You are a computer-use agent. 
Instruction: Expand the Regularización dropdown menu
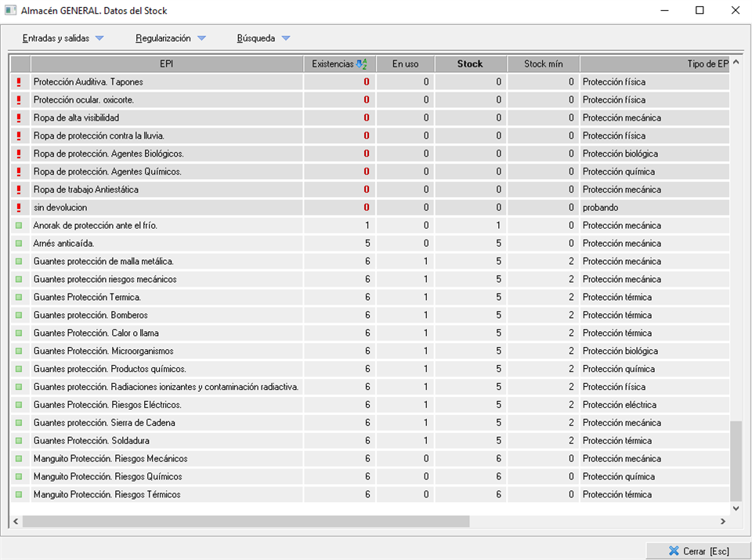(x=170, y=38)
